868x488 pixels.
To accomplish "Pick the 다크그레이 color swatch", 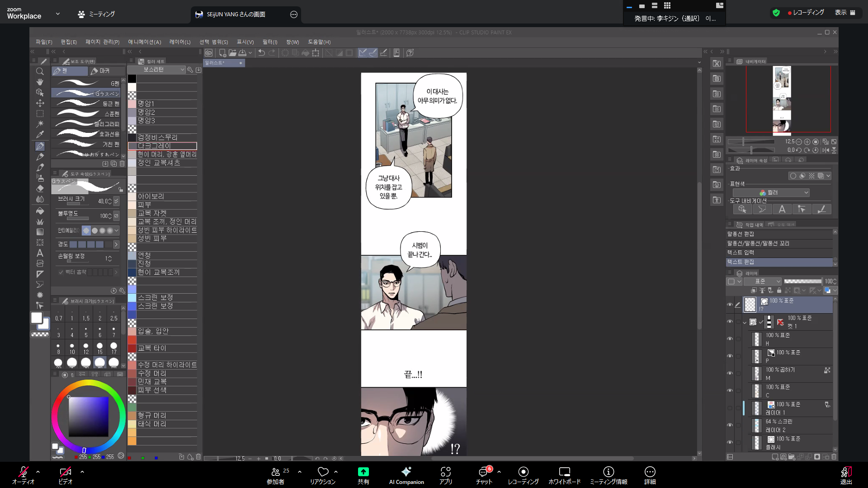I will pos(132,146).
